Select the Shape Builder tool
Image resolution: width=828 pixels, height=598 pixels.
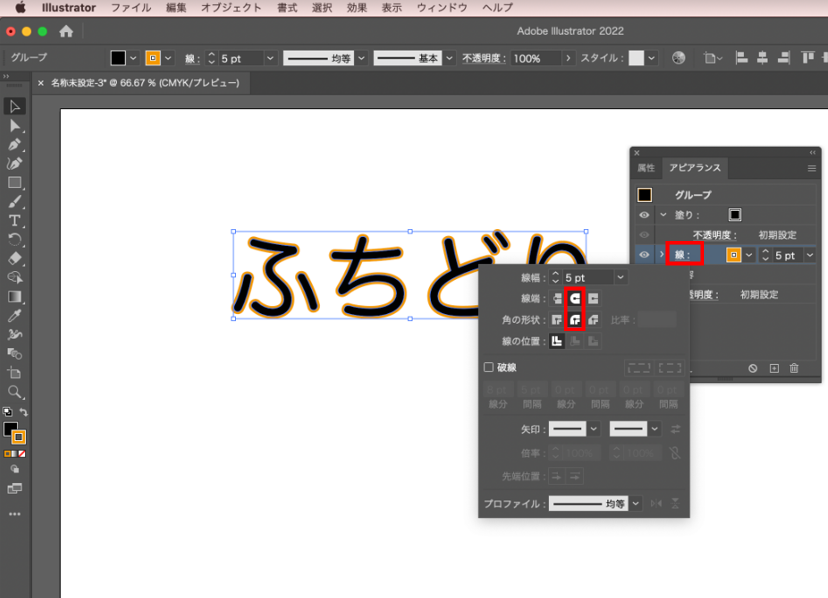coord(14,278)
